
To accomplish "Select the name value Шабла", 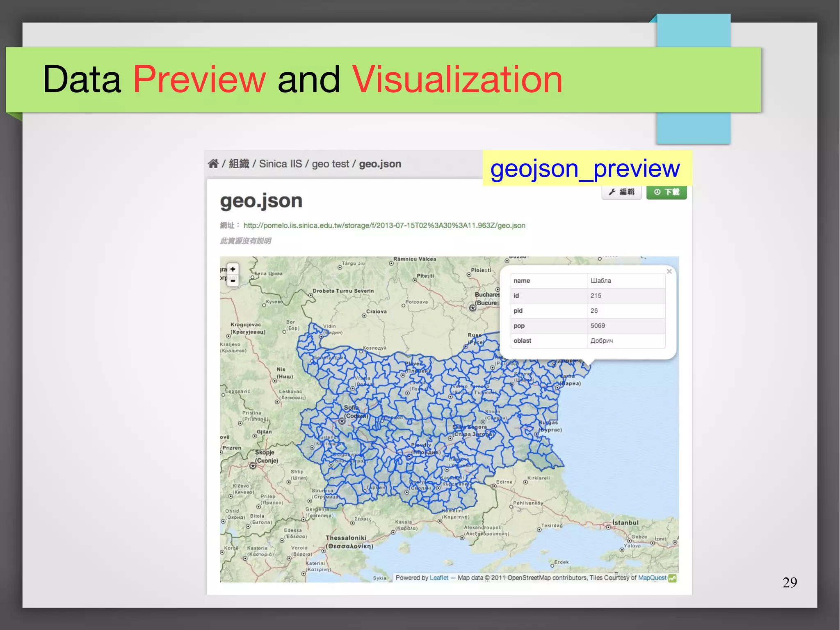I will pos(601,281).
